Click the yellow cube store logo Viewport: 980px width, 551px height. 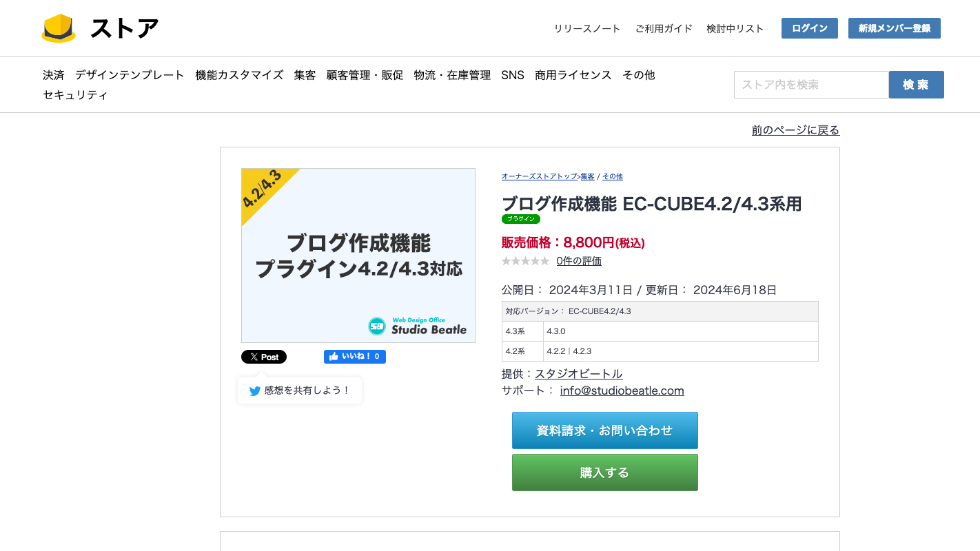59,28
